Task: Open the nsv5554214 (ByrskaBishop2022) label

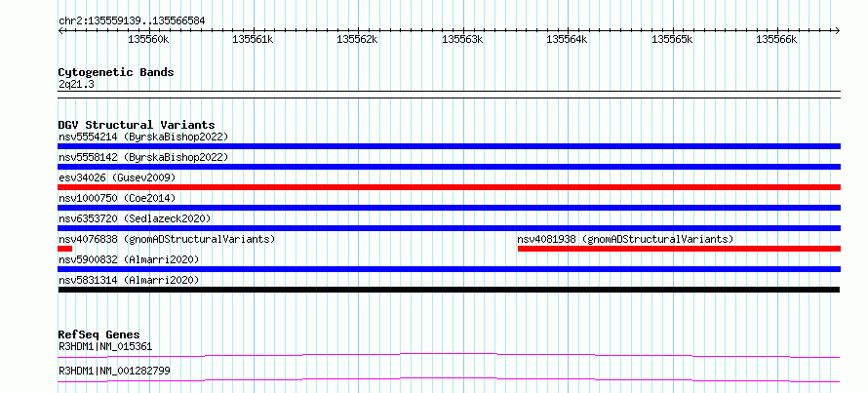Action: (x=143, y=137)
